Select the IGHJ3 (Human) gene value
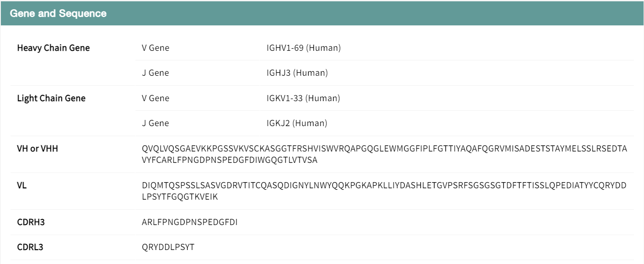The width and height of the screenshot is (644, 264). pyautogui.click(x=297, y=73)
